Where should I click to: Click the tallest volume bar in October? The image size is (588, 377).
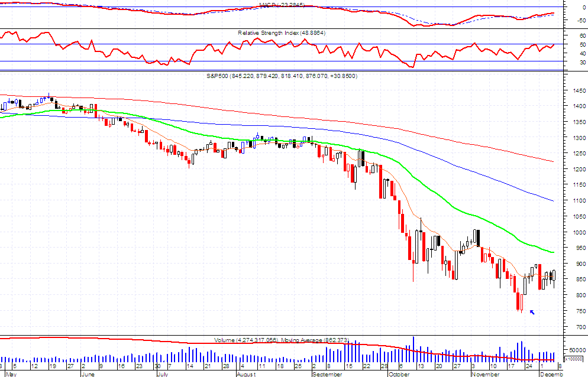[413, 349]
